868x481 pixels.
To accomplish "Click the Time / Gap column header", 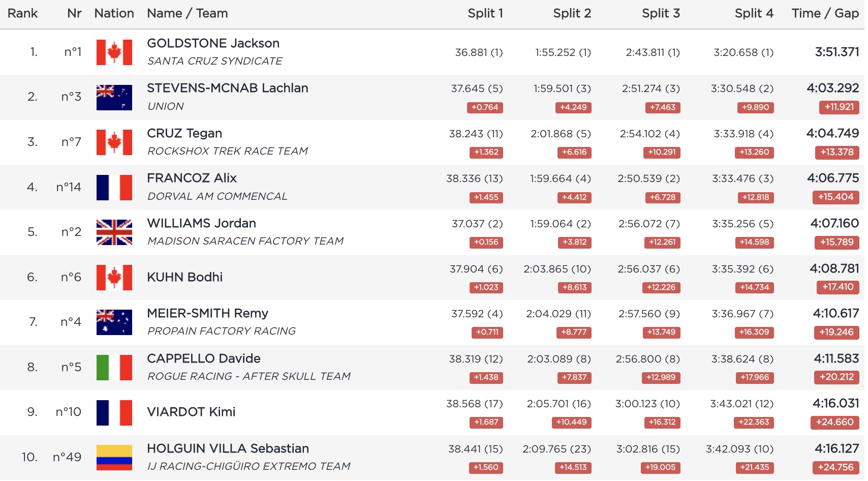I will tap(824, 14).
